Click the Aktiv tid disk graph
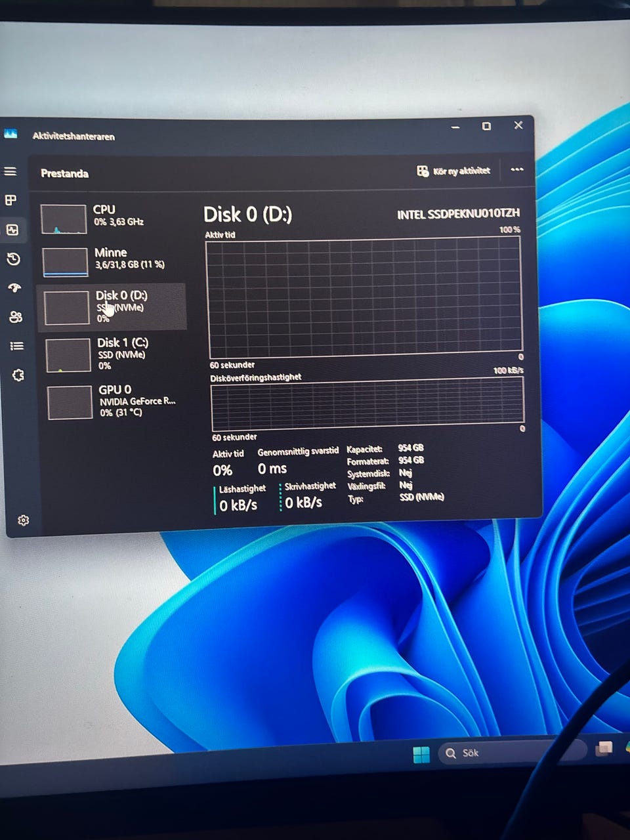 [x=364, y=297]
